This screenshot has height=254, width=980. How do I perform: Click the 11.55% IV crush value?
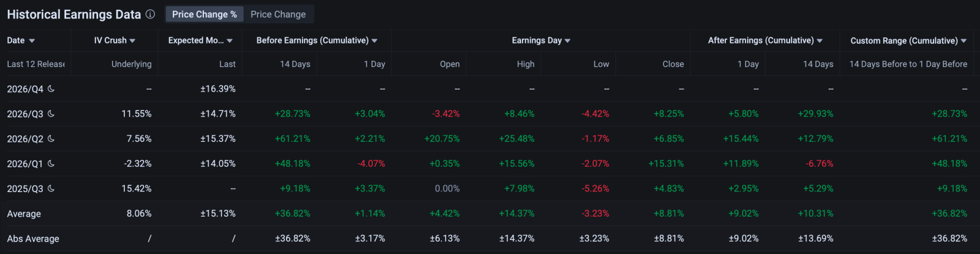pos(136,114)
